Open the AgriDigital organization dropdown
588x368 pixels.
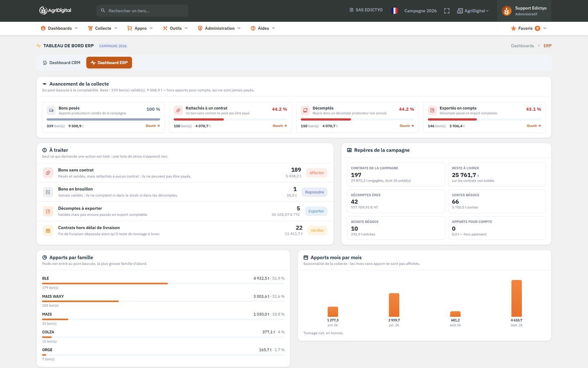click(x=473, y=11)
